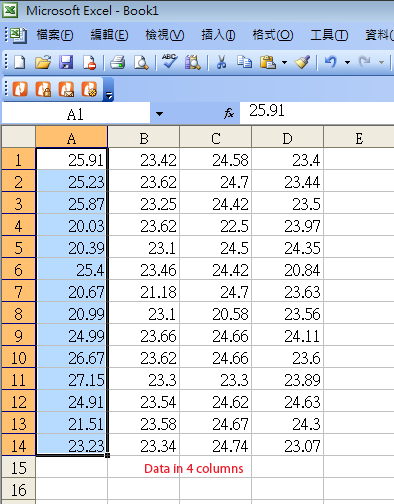Copy selection with the Copy icon
The image size is (394, 504).
(x=244, y=62)
